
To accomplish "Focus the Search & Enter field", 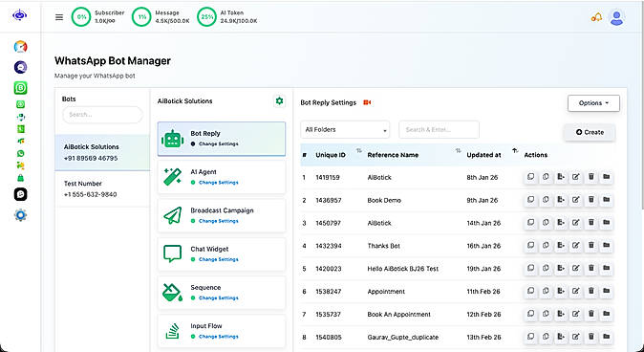I will tap(439, 129).
